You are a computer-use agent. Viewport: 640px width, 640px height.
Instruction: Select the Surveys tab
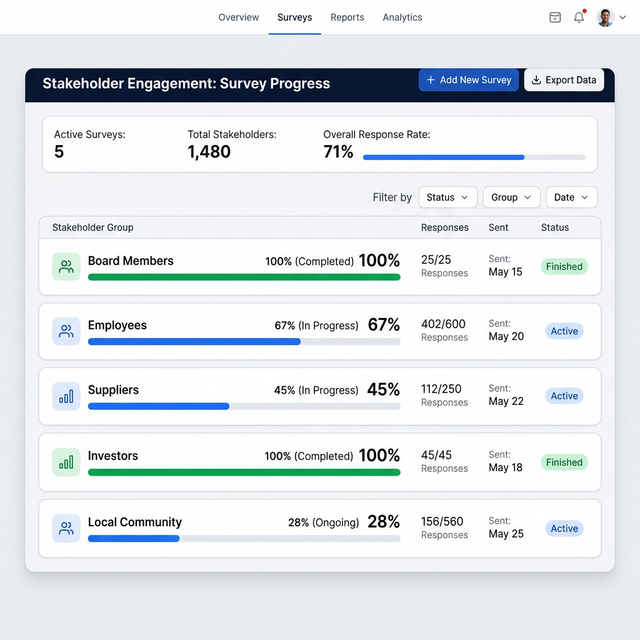[295, 17]
